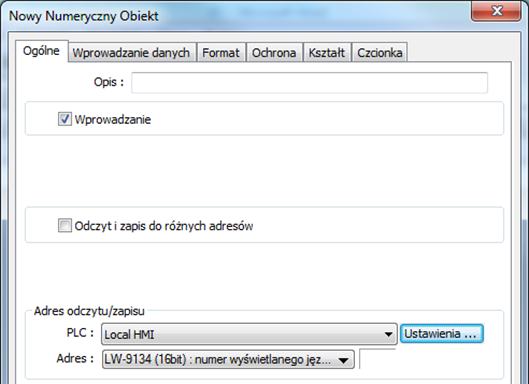
Task: Uncheck the Wprowadzanie checkbox
Action: tap(64, 119)
